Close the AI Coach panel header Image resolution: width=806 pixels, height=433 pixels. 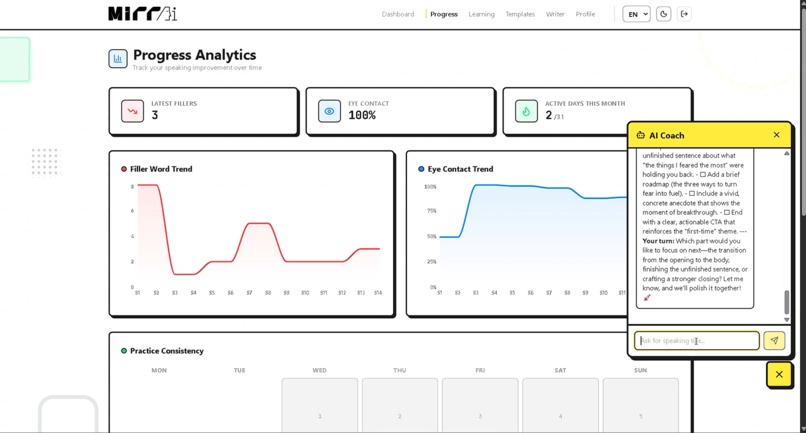tap(776, 135)
